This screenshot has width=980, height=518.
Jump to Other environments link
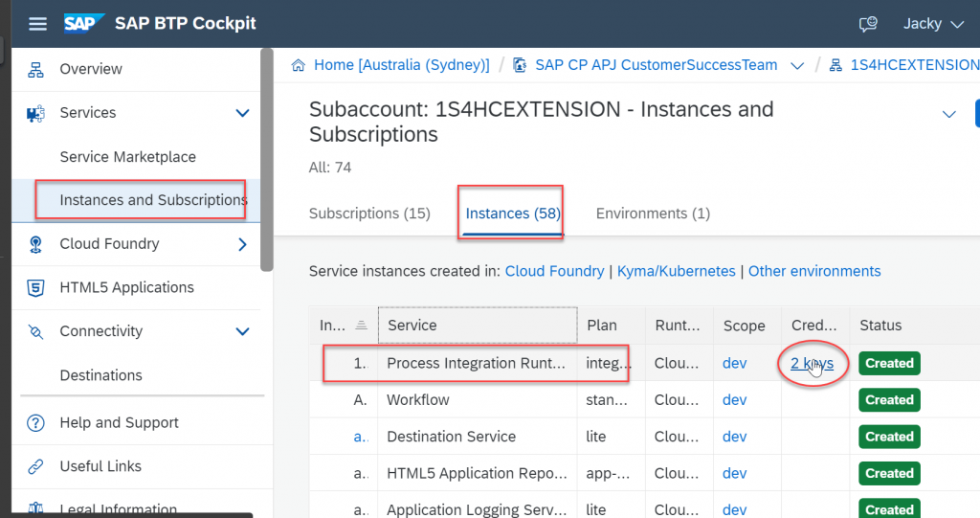pyautogui.click(x=814, y=272)
